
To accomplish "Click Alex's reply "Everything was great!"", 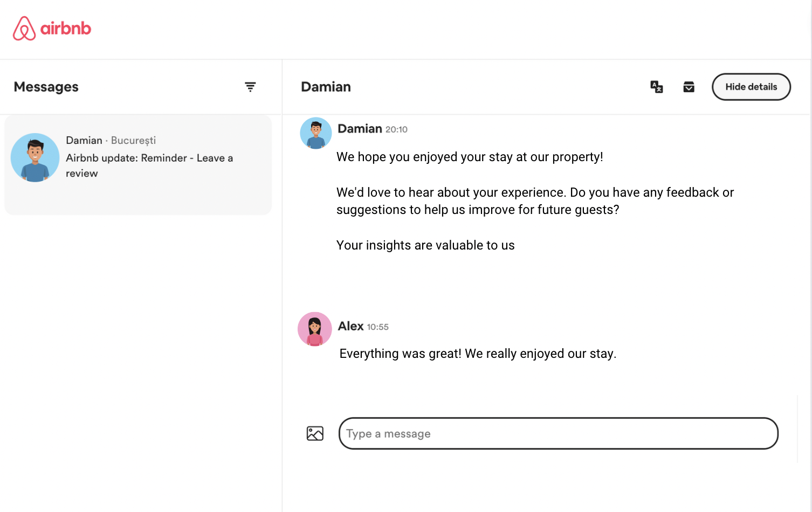I will point(478,354).
